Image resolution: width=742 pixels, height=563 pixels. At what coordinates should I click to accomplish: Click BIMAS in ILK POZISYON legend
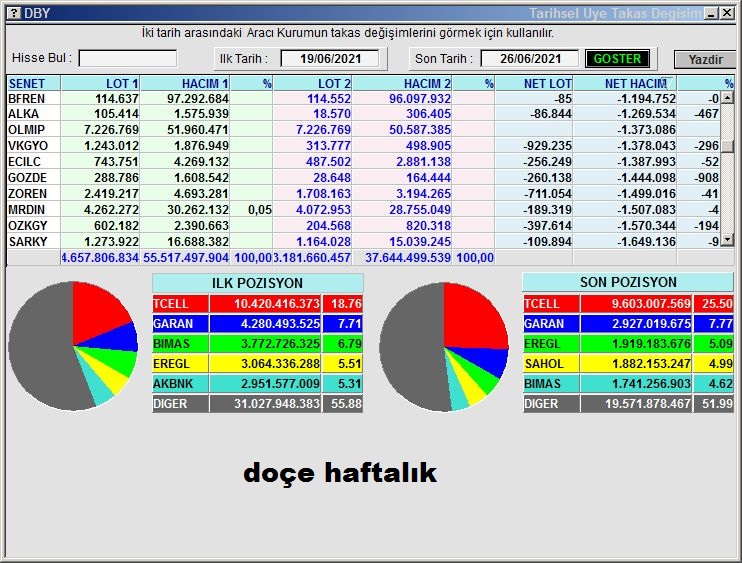tap(257, 343)
